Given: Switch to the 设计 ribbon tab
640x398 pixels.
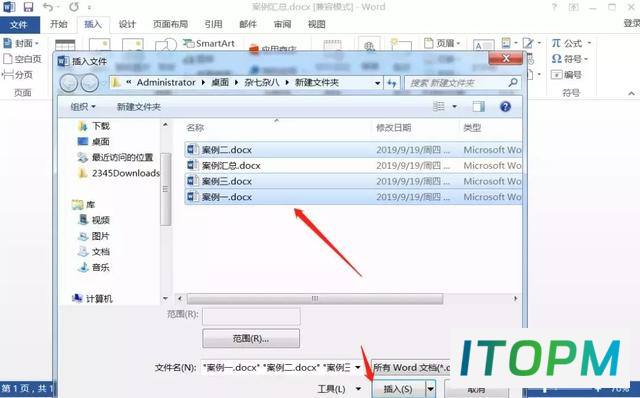Looking at the screenshot, I should click(127, 24).
